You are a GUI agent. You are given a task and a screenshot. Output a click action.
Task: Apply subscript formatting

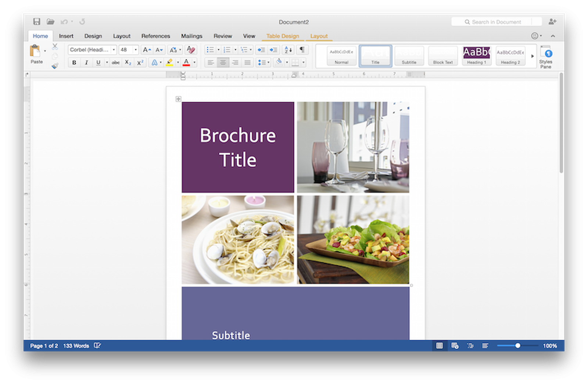click(128, 62)
